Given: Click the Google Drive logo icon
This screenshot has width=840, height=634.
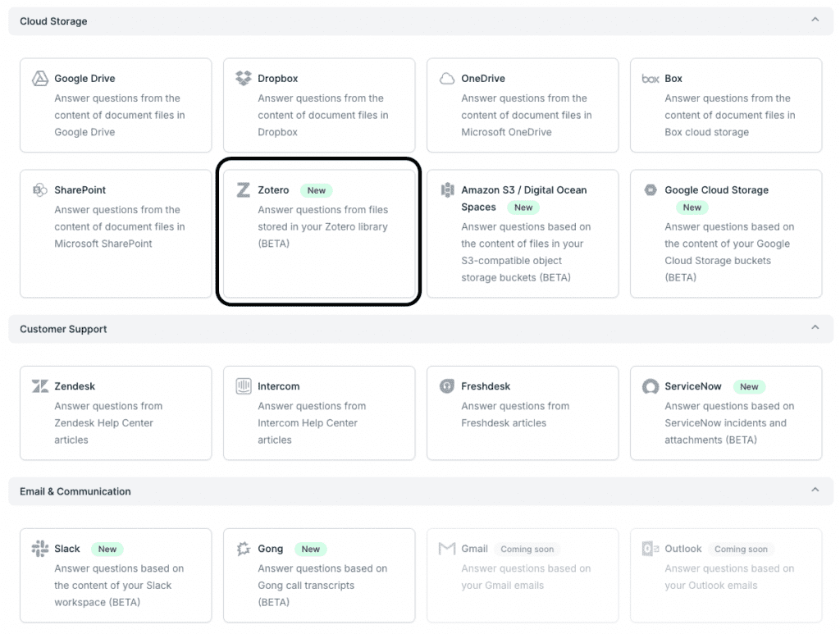Looking at the screenshot, I should [39, 79].
